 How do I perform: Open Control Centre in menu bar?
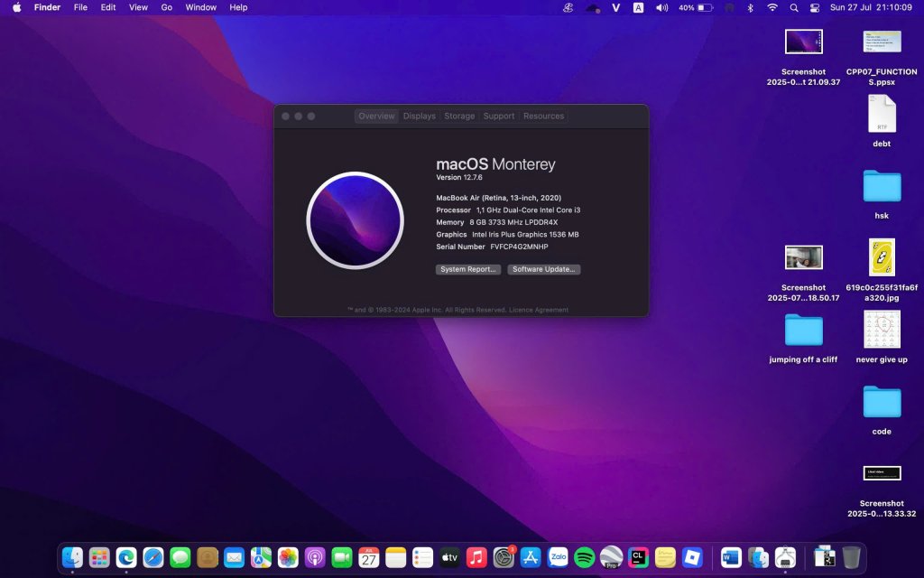(x=815, y=7)
